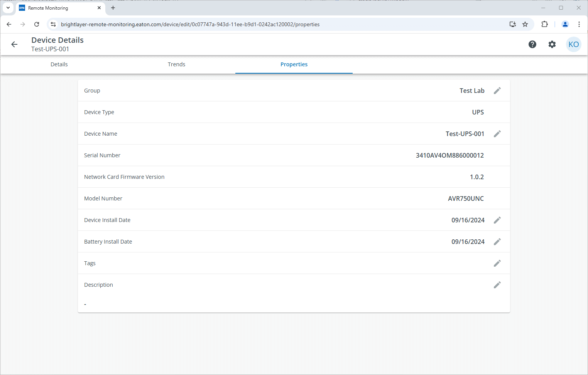Expand the tab search dropdown arrow
Screen dimensions: 588x375
point(8,8)
